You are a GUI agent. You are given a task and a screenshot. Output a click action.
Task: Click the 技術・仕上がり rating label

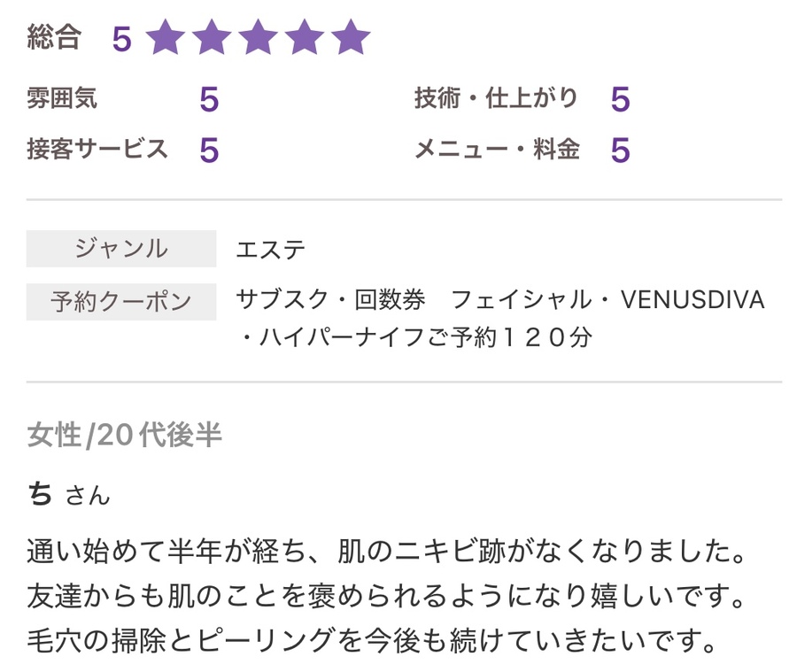point(496,98)
